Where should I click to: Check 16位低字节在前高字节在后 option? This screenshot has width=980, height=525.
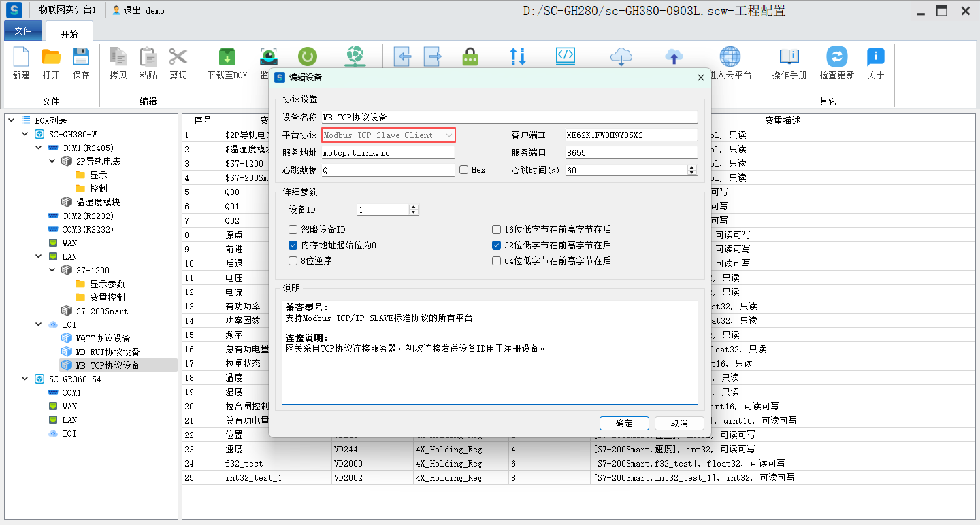(497, 230)
